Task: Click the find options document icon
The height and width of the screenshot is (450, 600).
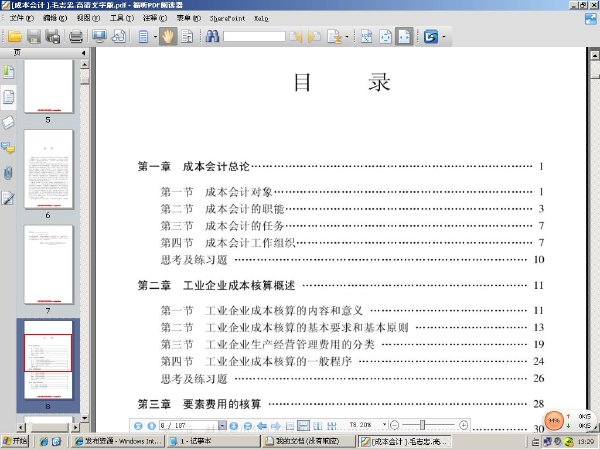Action: [x=334, y=37]
